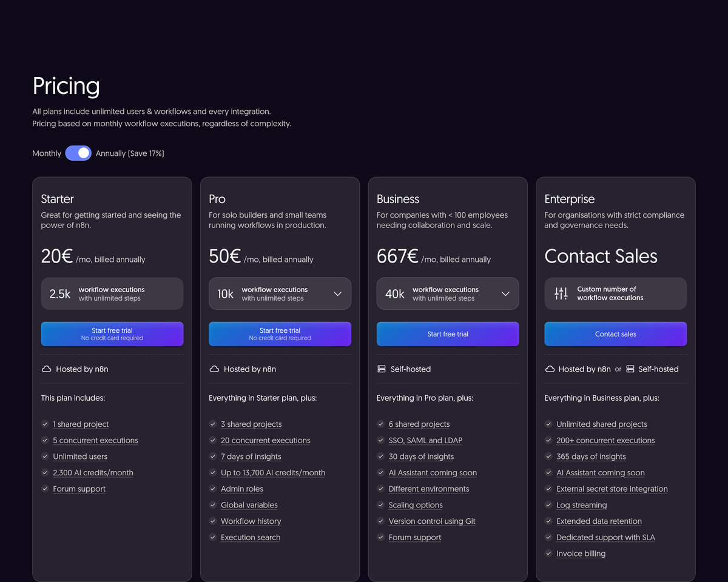Open the Execution search feature link
The width and height of the screenshot is (728, 582).
251,538
